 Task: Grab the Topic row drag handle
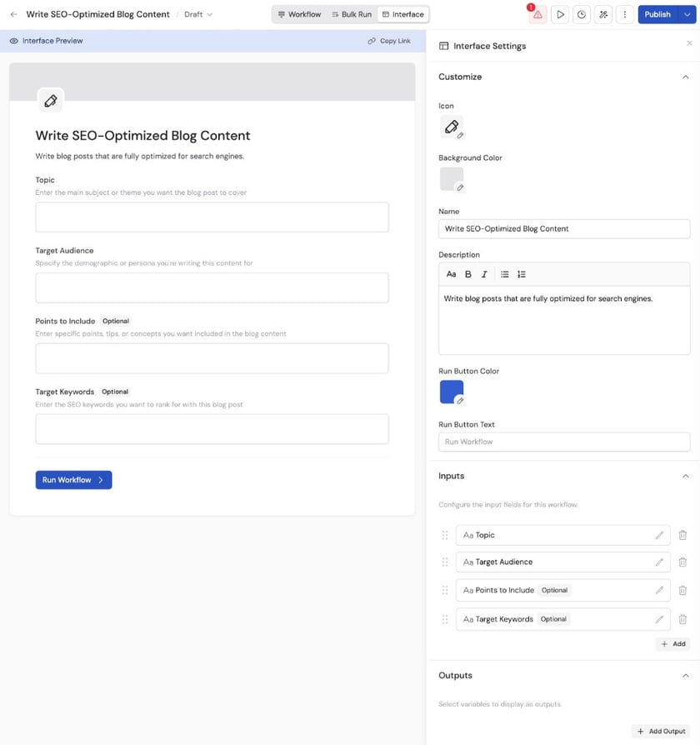445,535
